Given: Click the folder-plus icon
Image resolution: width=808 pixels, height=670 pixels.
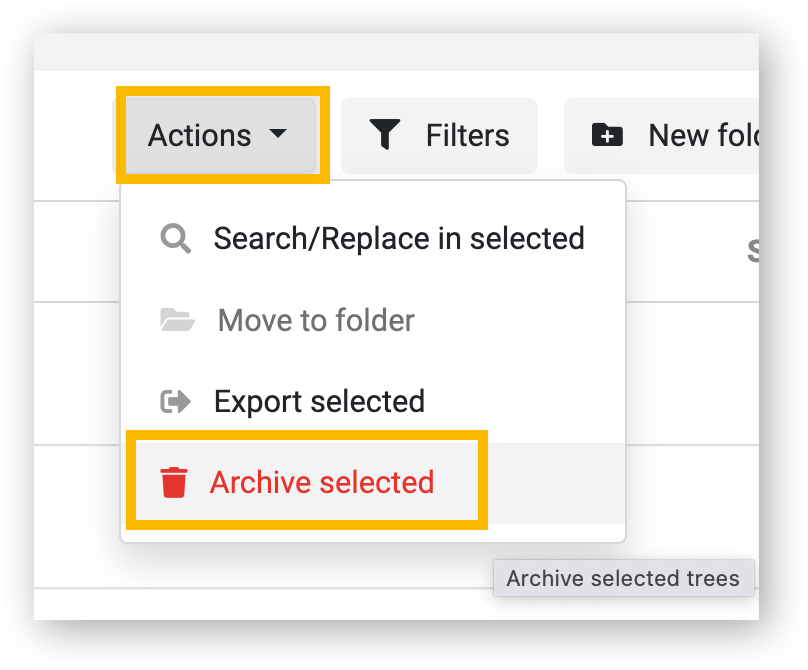Looking at the screenshot, I should (607, 135).
